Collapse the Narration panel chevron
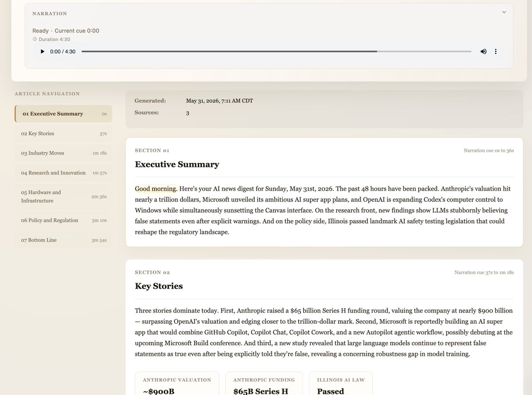532x395 pixels. coord(504,12)
